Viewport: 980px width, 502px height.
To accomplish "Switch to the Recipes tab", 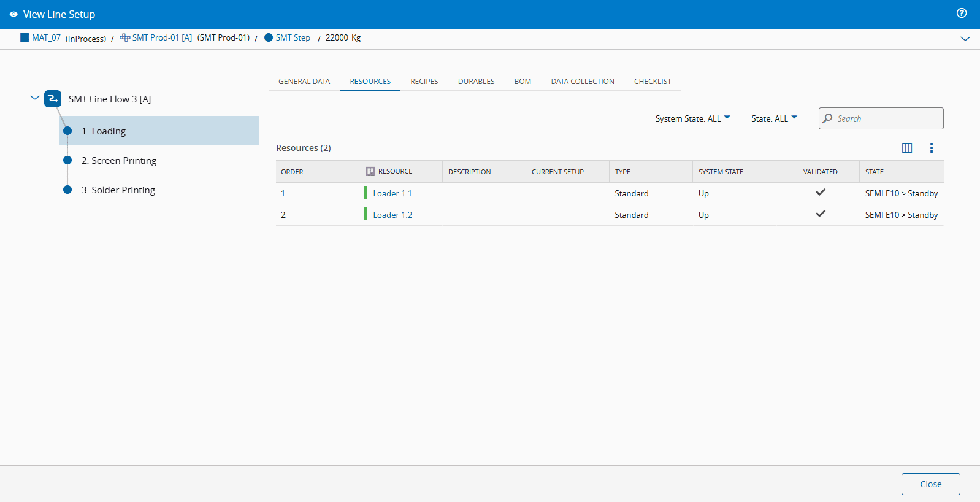I will pos(424,81).
